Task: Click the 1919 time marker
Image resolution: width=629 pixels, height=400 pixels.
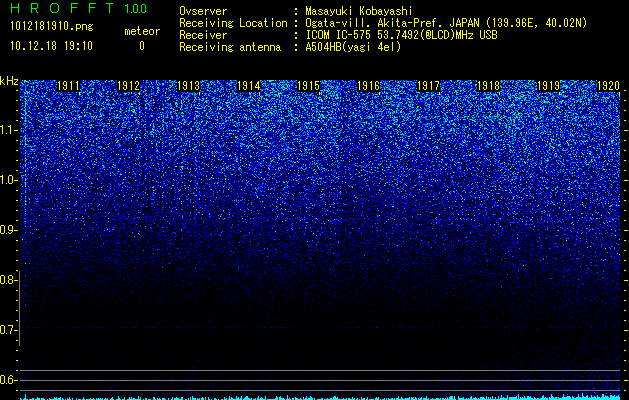Action: point(548,86)
